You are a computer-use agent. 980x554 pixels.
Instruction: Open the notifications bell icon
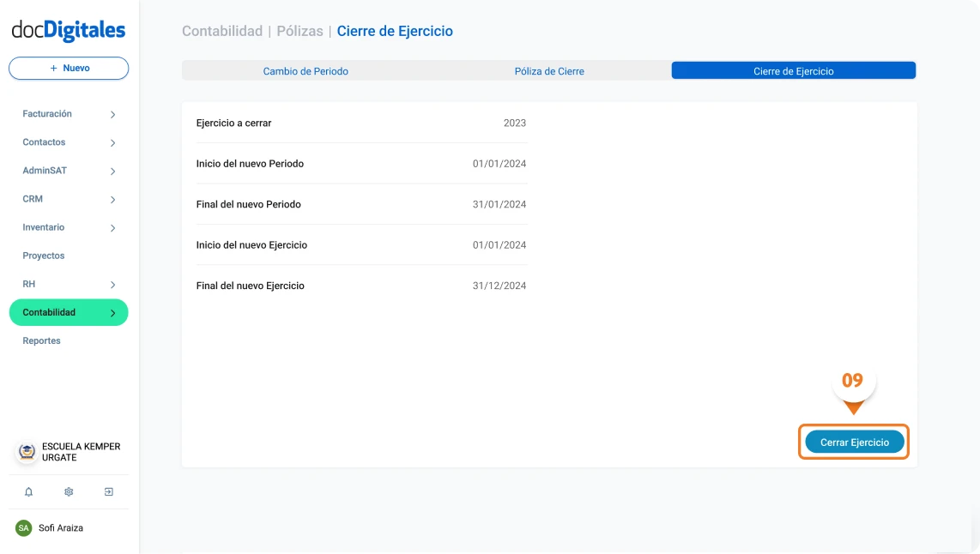click(28, 491)
